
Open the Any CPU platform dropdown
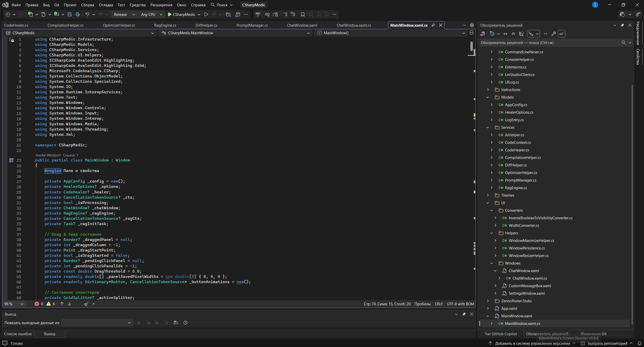pyautogui.click(x=151, y=14)
